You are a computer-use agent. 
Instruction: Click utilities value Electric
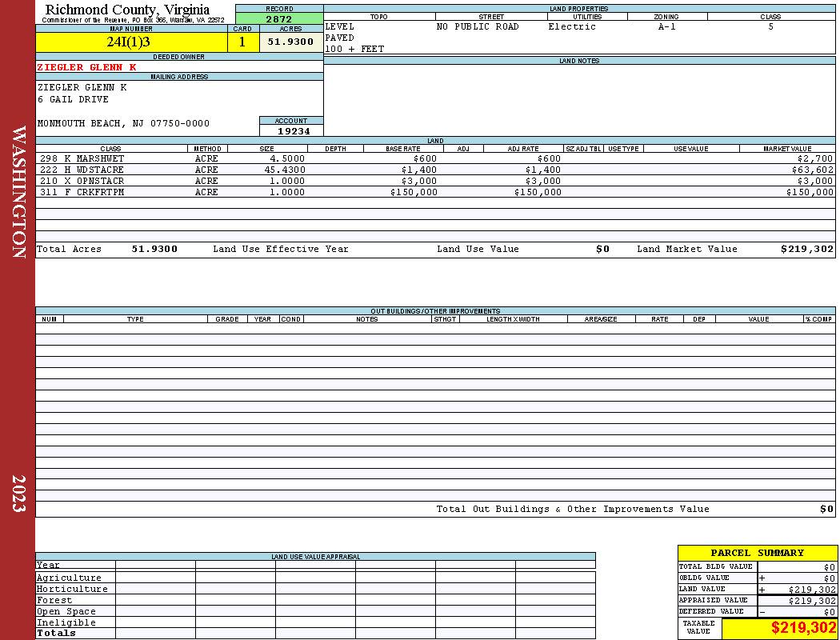(572, 26)
